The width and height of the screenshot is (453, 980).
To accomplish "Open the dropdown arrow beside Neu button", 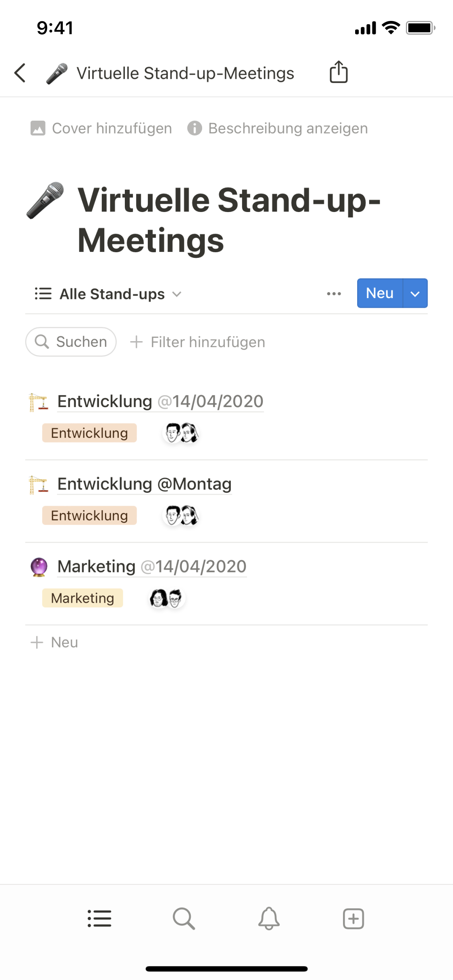I will [x=415, y=294].
